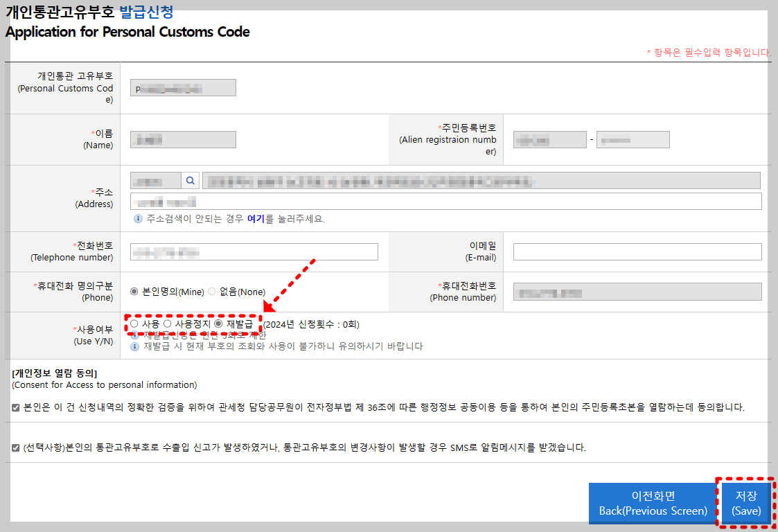The image size is (778, 532).
Task: Click the info icon on the reissue warning line
Action: (x=134, y=344)
